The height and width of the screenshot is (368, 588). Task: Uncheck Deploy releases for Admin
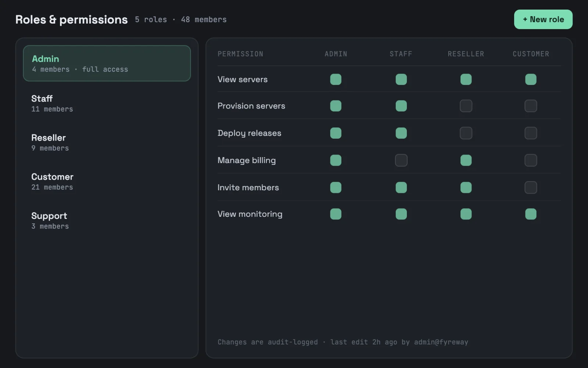pyautogui.click(x=336, y=133)
